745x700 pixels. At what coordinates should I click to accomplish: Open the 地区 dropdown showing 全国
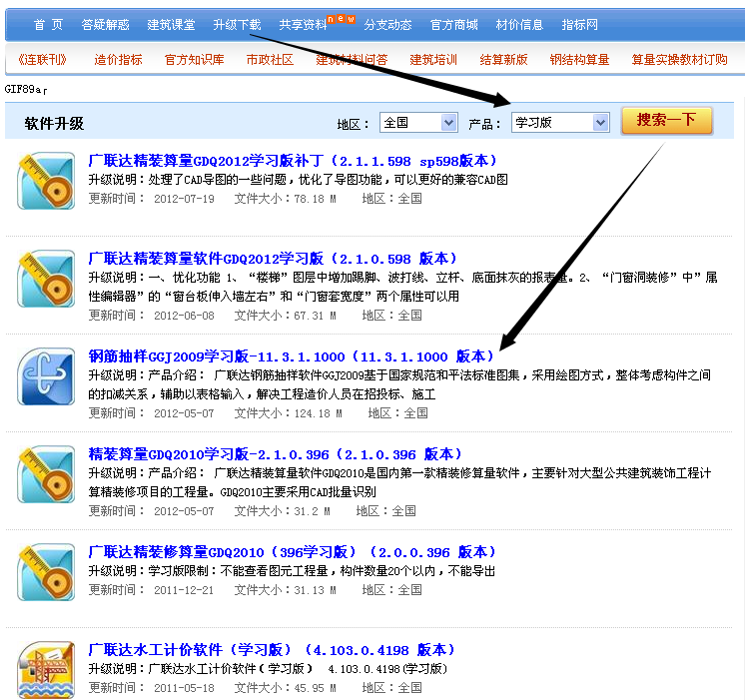click(x=418, y=123)
